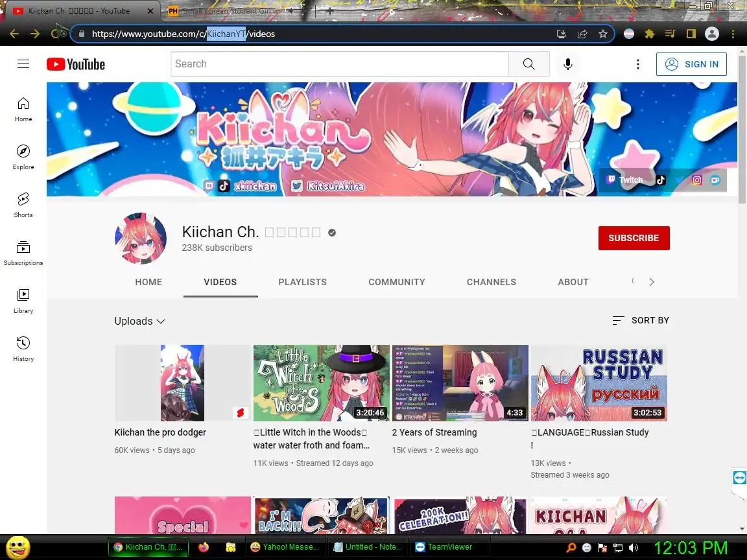Click the smiley Start button on taskbar
The width and height of the screenshot is (747, 560).
[18, 547]
